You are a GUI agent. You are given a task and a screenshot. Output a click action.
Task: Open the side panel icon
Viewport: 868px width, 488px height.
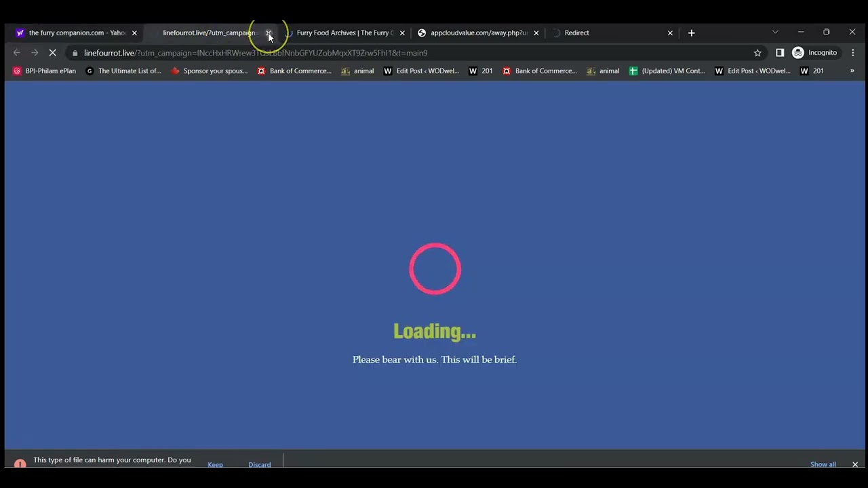[x=779, y=53]
